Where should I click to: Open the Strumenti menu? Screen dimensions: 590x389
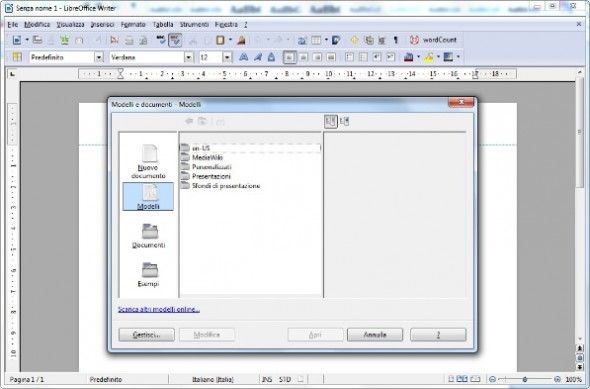click(194, 24)
